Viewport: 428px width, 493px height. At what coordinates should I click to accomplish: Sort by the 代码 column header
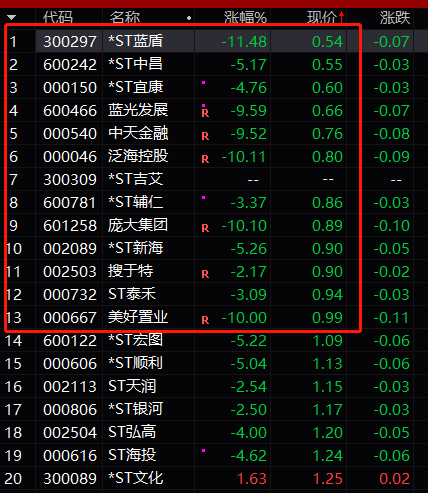click(58, 17)
